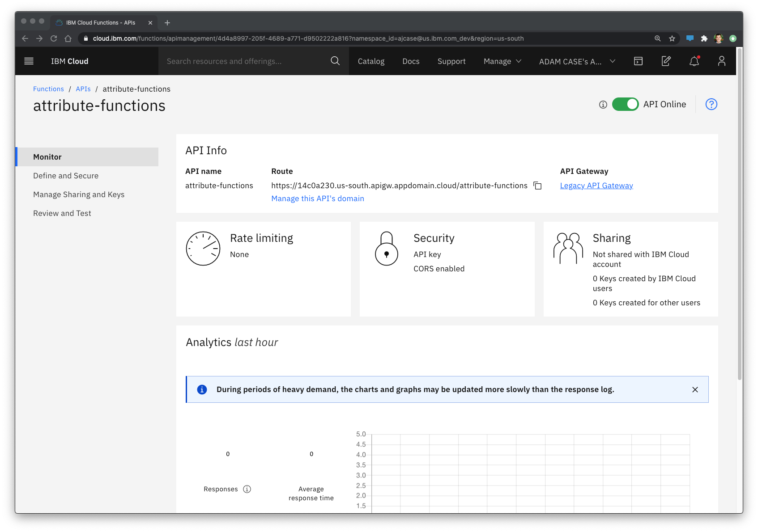Open the Legacy API Gateway link

click(x=596, y=186)
